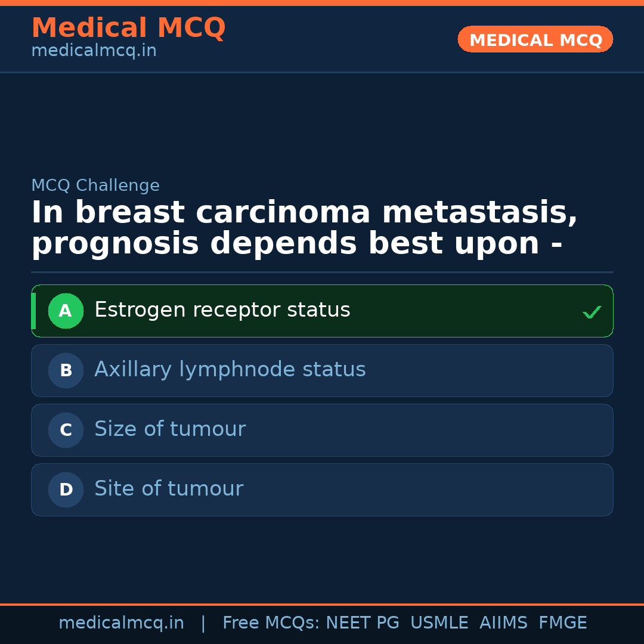Click the circular C badge icon
The width and height of the screenshot is (644, 644).
pyautogui.click(x=66, y=430)
